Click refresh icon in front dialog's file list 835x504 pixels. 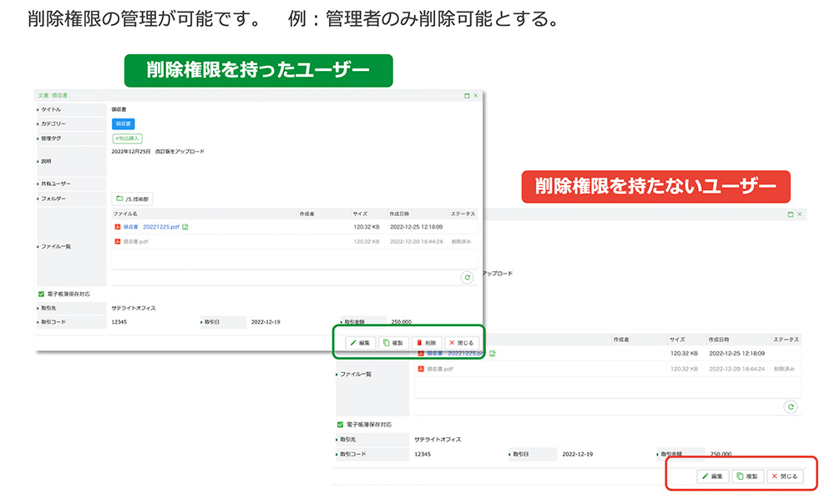coord(468,278)
